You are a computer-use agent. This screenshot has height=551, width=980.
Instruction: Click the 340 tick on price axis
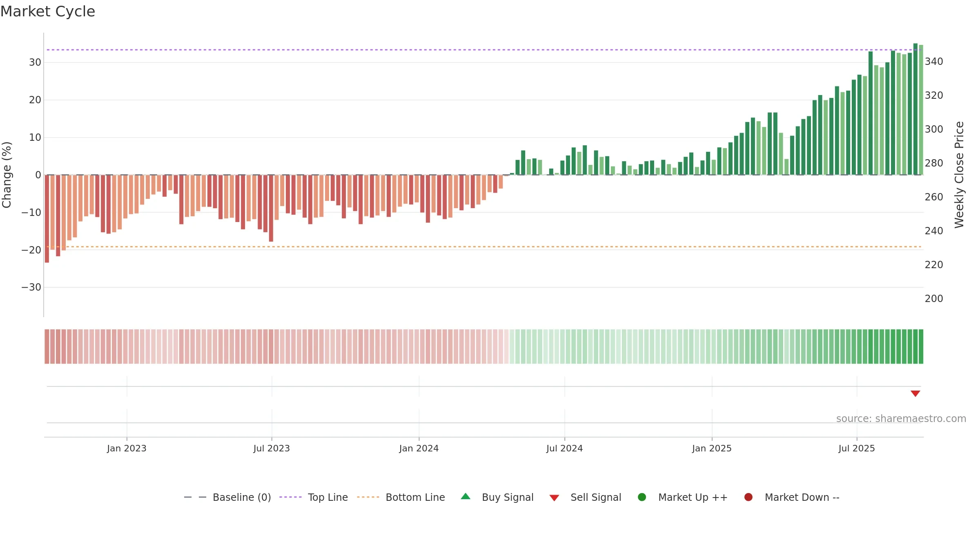934,62
